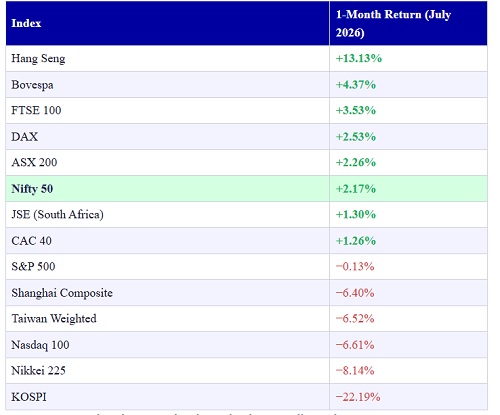This screenshot has height=415, width=500.
Task: Click the DAX index cell
Action: tap(167, 137)
